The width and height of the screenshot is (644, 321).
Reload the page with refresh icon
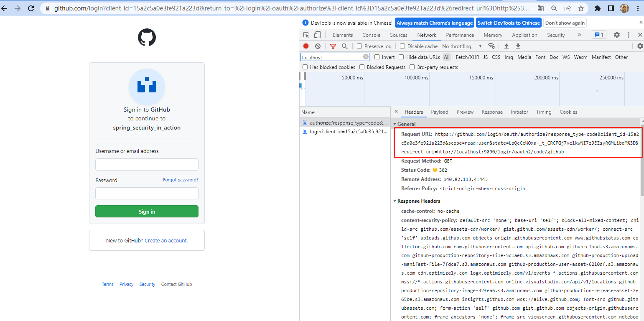[31, 8]
